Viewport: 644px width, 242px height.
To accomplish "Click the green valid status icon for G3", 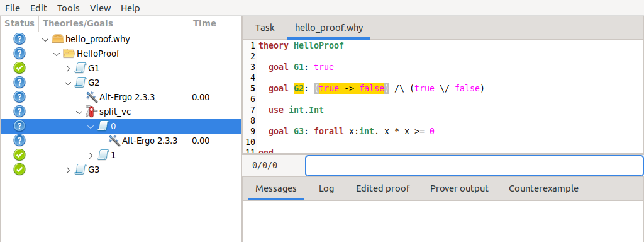I will pos(19,169).
